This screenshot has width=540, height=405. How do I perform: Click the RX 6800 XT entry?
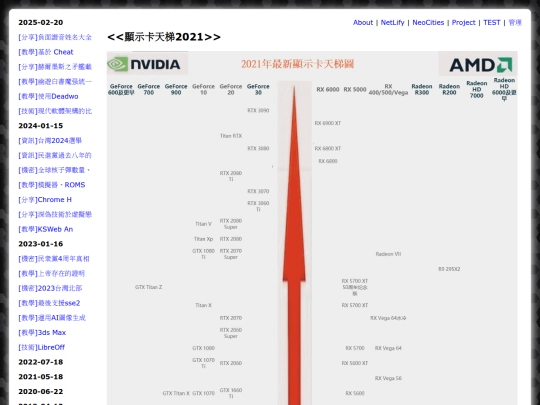pos(328,148)
